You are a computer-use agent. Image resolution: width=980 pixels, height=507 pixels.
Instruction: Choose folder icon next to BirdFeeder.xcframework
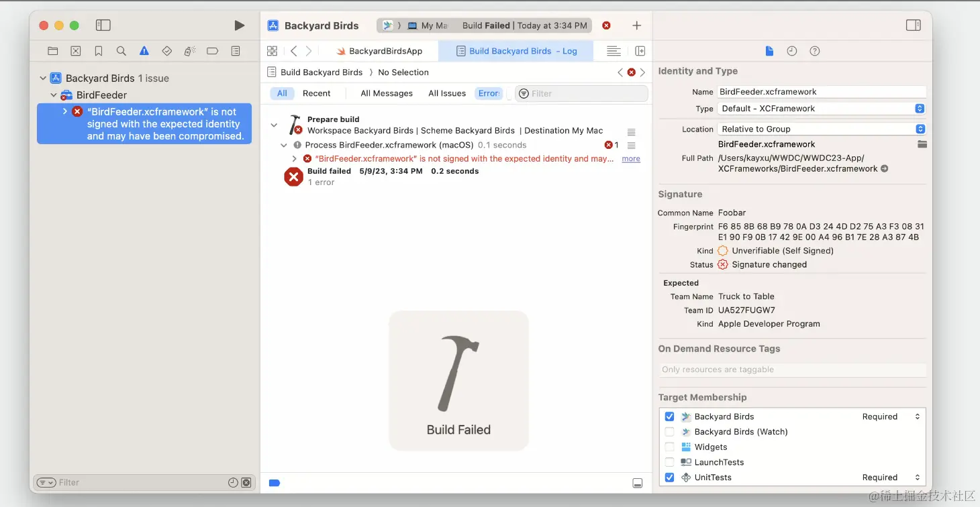922,144
